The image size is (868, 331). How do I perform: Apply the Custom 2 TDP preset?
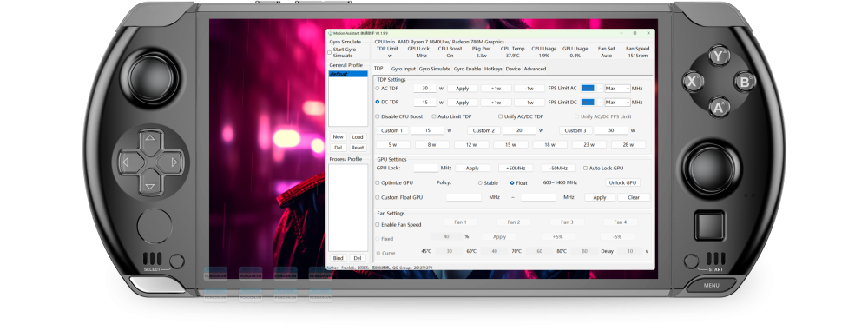483,130
